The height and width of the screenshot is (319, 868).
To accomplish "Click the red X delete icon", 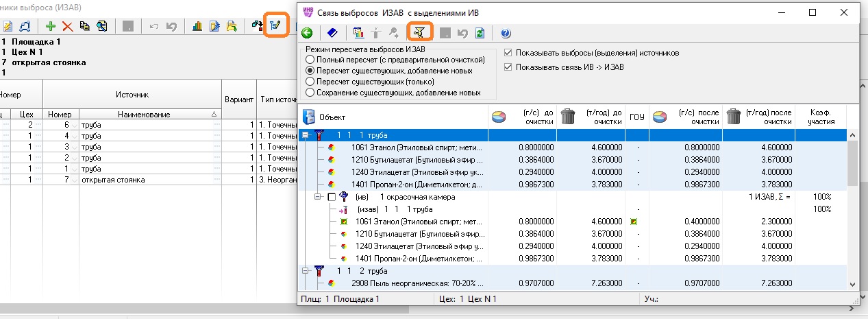I will point(68,26).
